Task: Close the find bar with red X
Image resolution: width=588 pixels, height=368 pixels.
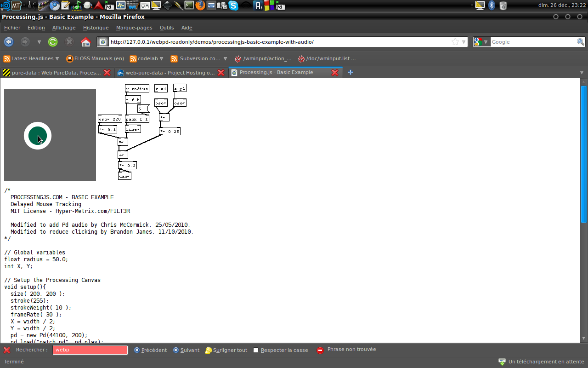Action: (x=6, y=350)
